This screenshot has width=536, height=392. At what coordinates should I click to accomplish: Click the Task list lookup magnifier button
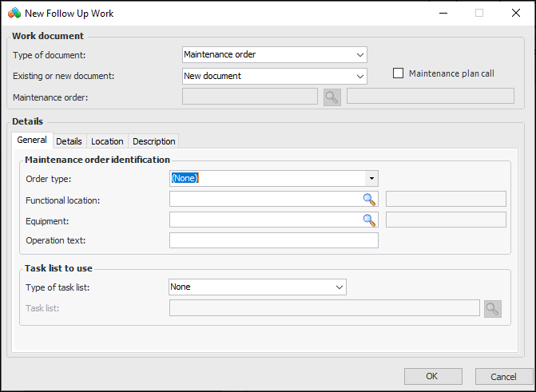[492, 308]
